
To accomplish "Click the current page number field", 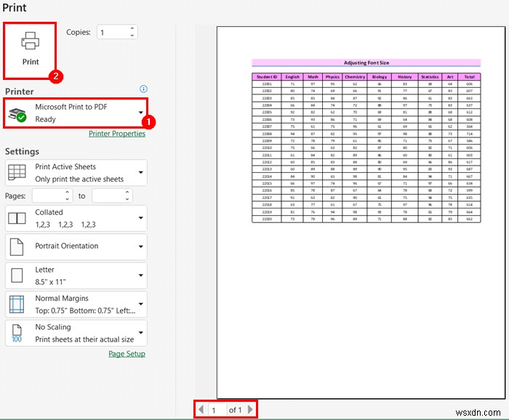I will 217,410.
